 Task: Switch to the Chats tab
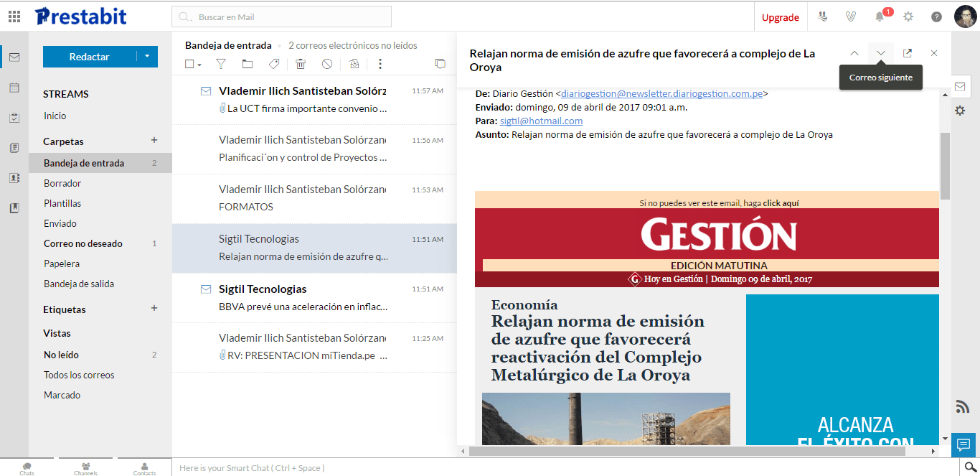27,469
